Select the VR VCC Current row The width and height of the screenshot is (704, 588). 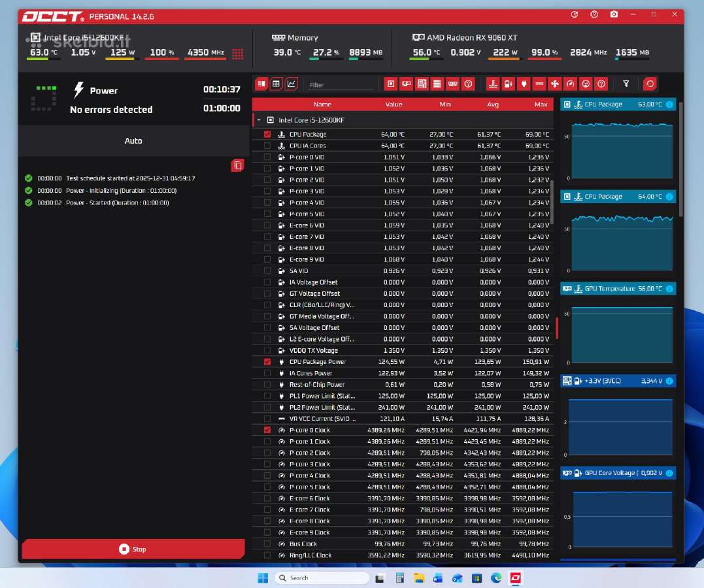click(x=403, y=419)
